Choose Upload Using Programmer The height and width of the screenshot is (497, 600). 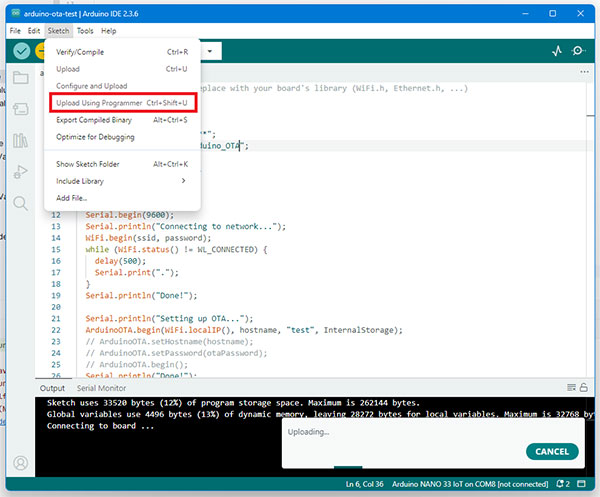click(122, 103)
